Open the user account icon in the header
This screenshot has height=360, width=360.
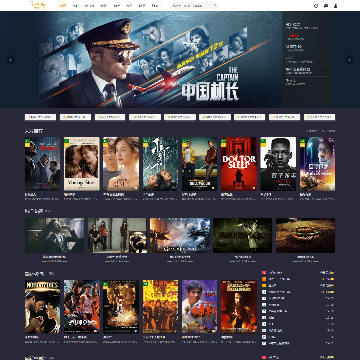335,6
